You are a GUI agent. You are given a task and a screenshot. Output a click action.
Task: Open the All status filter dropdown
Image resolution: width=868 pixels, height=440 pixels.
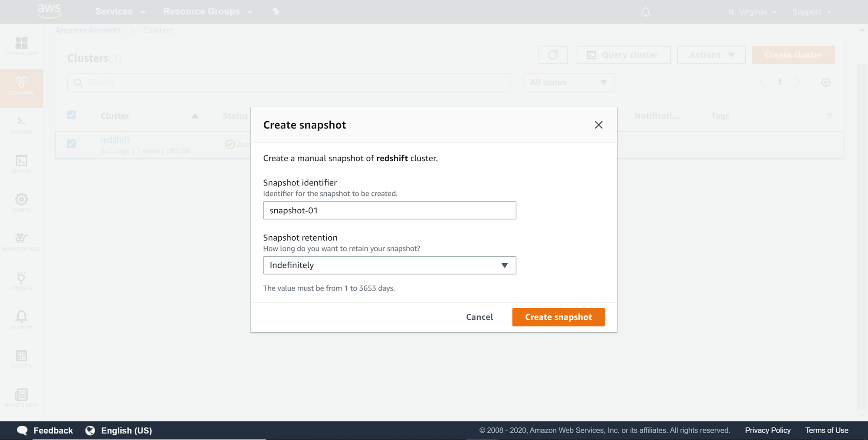(569, 82)
